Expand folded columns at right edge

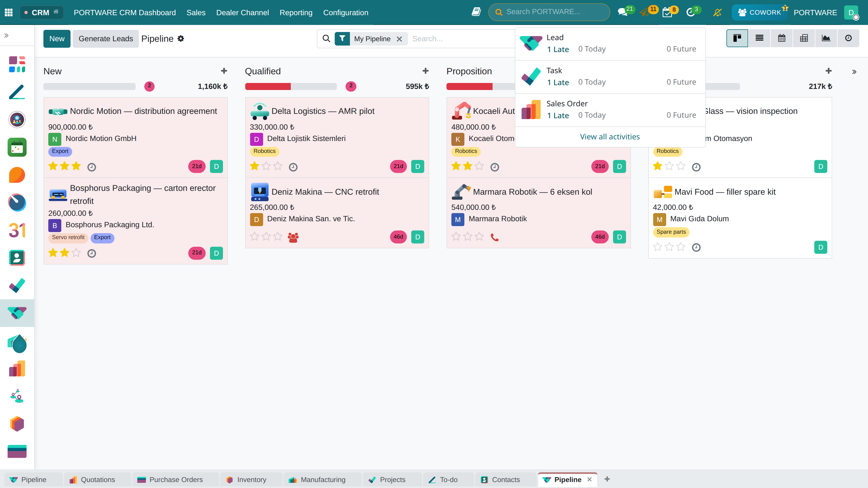(x=854, y=71)
